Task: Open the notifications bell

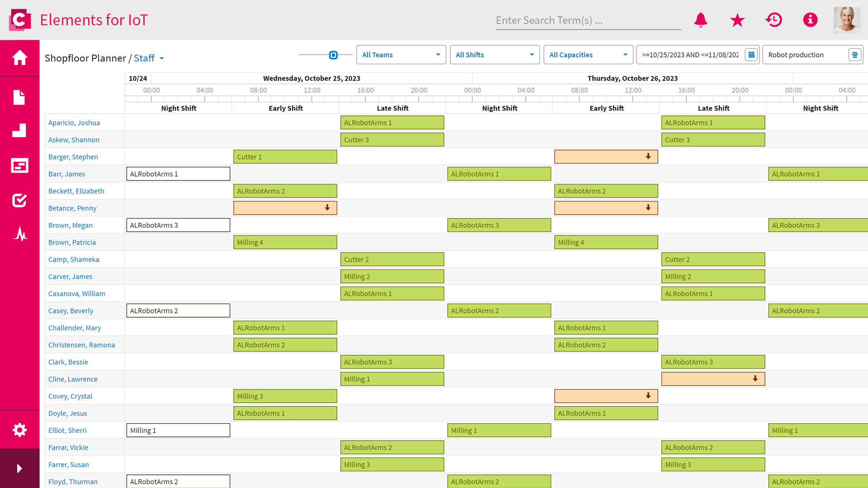Action: 701,20
